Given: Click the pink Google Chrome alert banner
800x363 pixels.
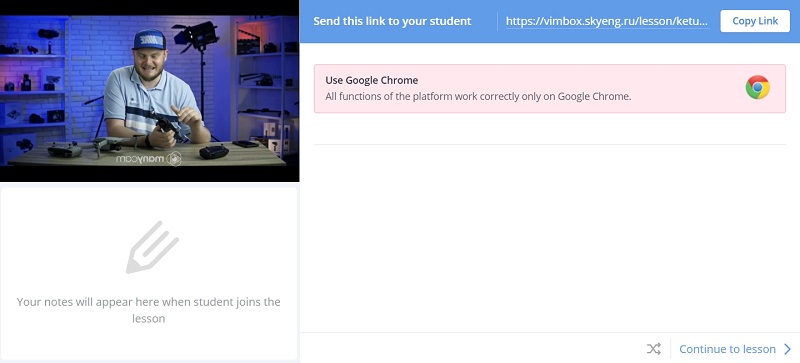Looking at the screenshot, I should [x=549, y=88].
